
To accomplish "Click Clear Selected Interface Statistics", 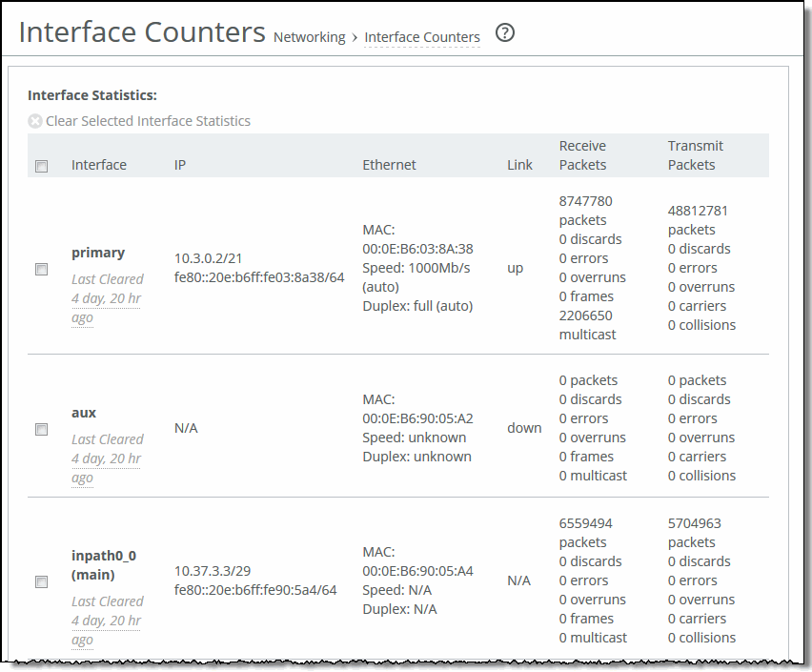I will (148, 121).
